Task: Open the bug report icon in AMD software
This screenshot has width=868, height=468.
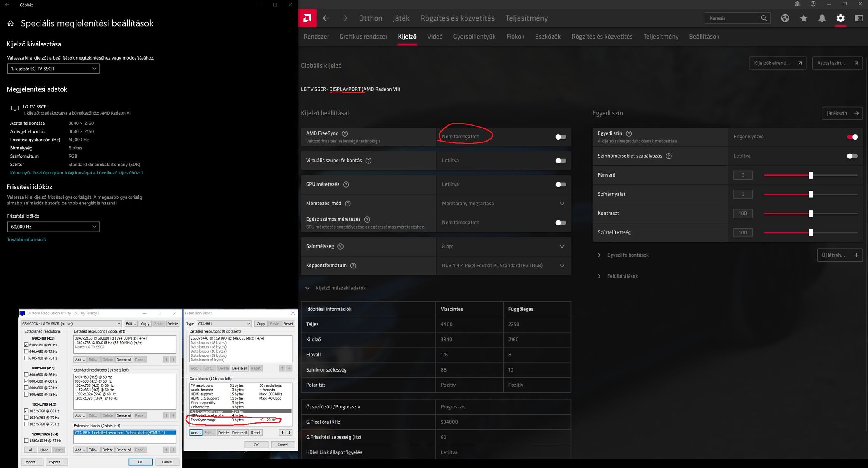Action: pos(797,4)
